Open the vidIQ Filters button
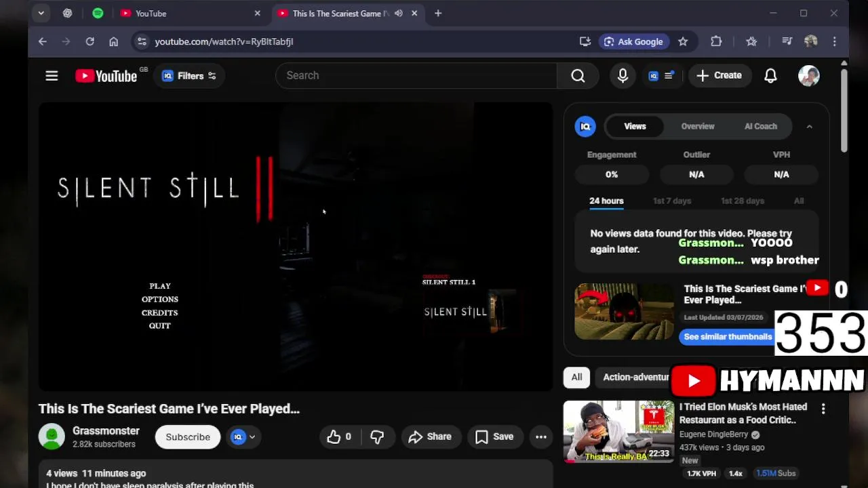Image resolution: width=868 pixels, height=488 pixels. coord(189,75)
